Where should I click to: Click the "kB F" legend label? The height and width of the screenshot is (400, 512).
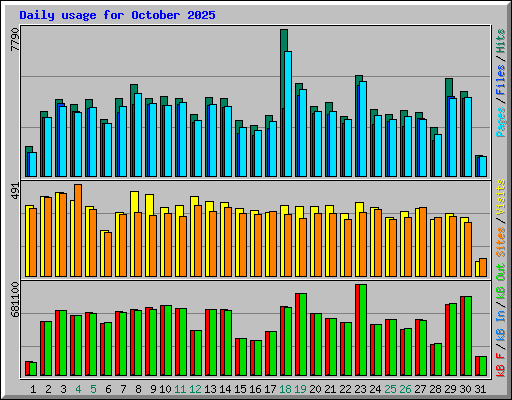[501, 364]
